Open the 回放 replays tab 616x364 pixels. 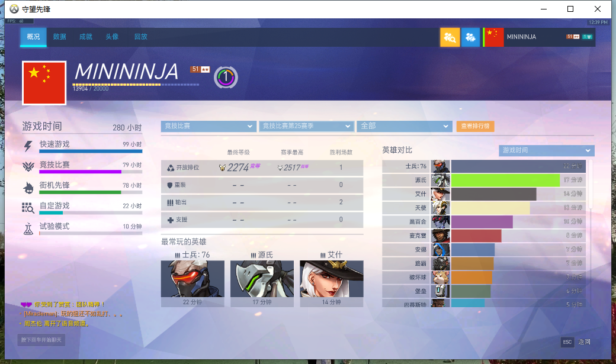[140, 37]
